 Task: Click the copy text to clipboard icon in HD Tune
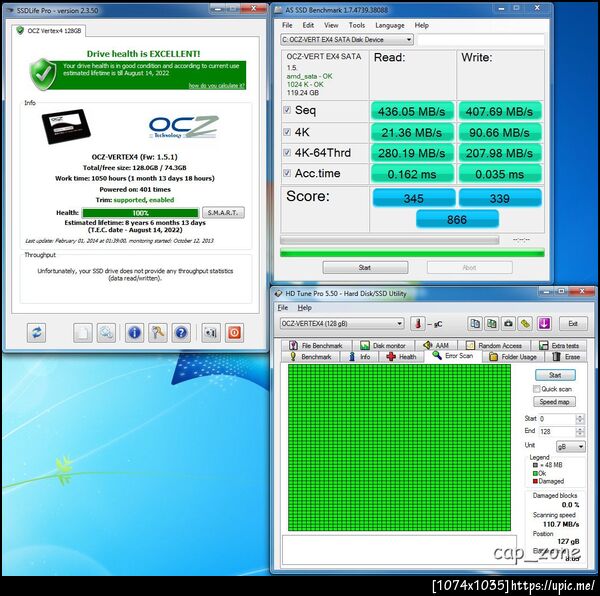pos(475,324)
